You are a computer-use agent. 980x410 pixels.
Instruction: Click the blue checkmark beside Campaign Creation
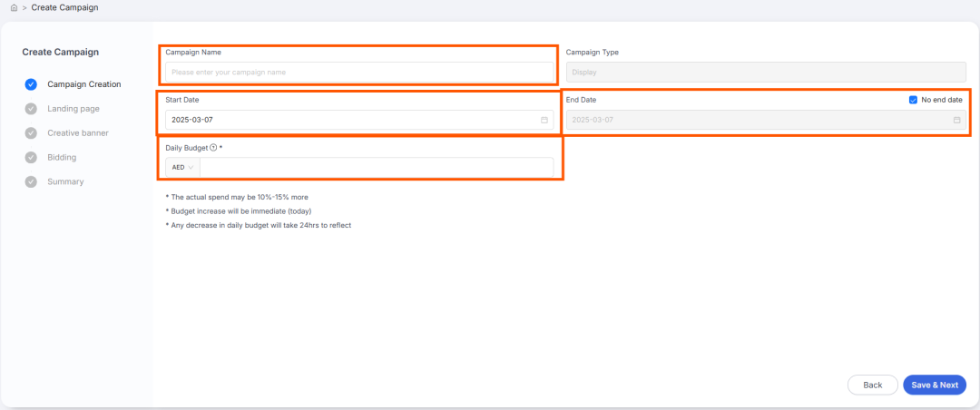(x=31, y=84)
